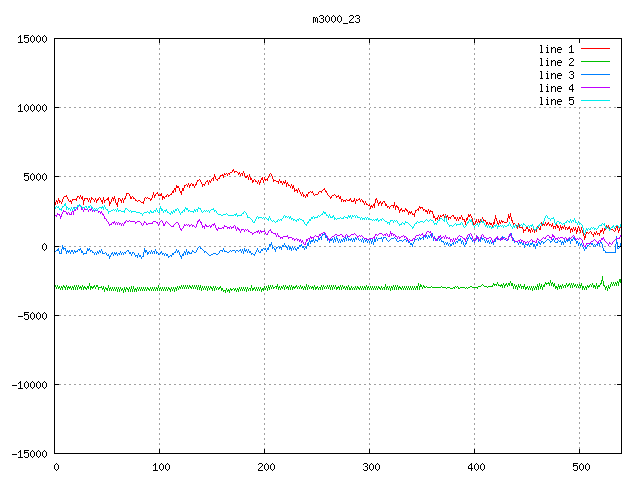Click the 200 x-axis tick label

click(x=265, y=466)
